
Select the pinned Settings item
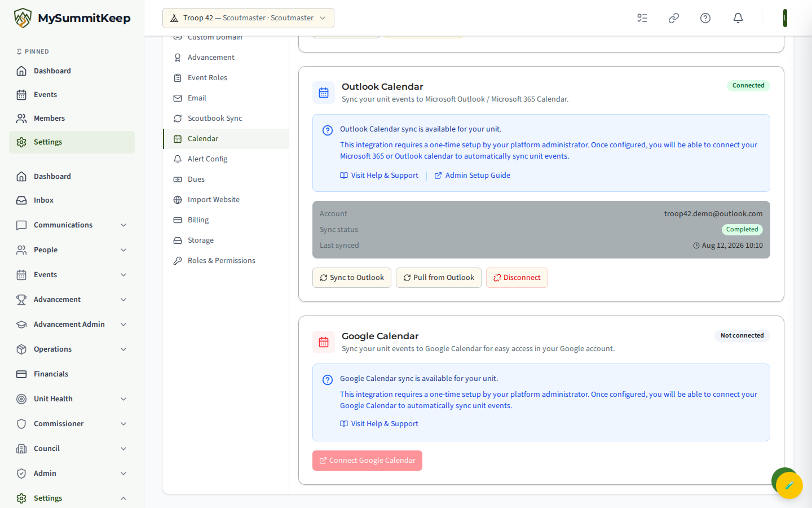72,142
